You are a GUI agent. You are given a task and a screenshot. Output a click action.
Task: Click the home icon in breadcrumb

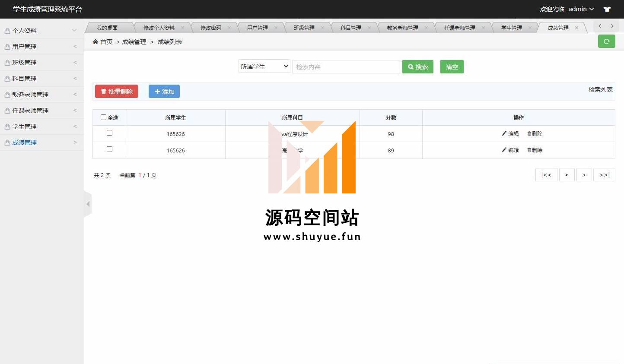[96, 42]
